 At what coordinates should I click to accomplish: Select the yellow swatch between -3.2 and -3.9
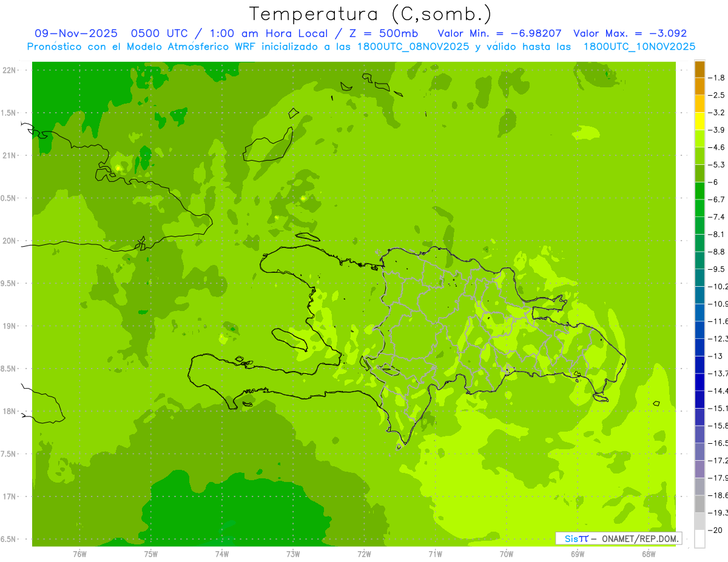click(x=699, y=121)
